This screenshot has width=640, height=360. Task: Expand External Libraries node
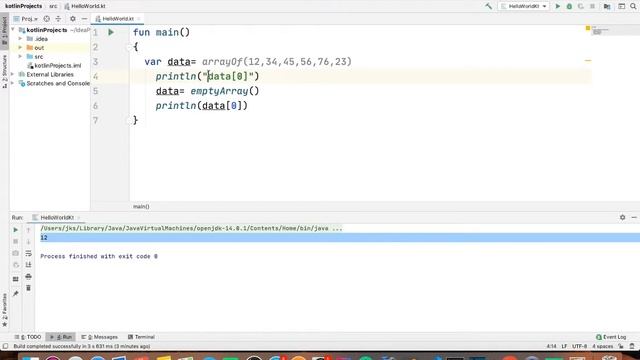13,74
